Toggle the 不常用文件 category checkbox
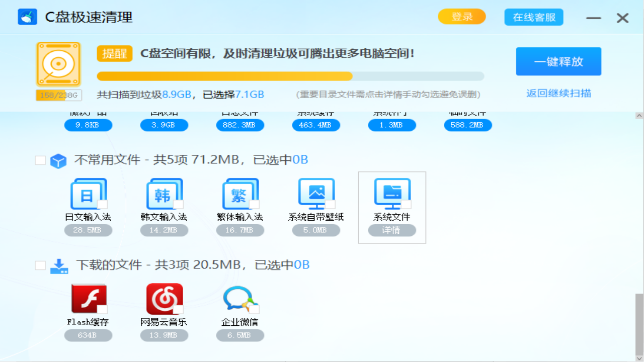The height and width of the screenshot is (362, 644). (x=40, y=159)
